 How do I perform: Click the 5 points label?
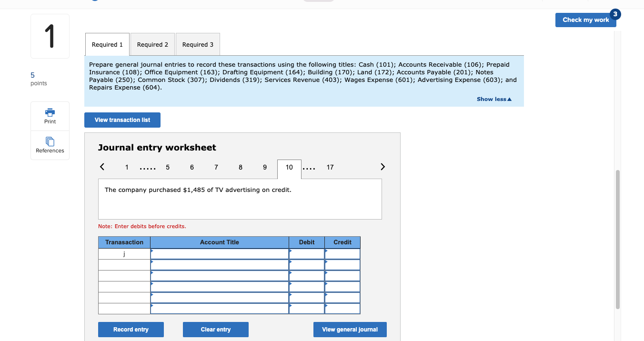pyautogui.click(x=39, y=79)
